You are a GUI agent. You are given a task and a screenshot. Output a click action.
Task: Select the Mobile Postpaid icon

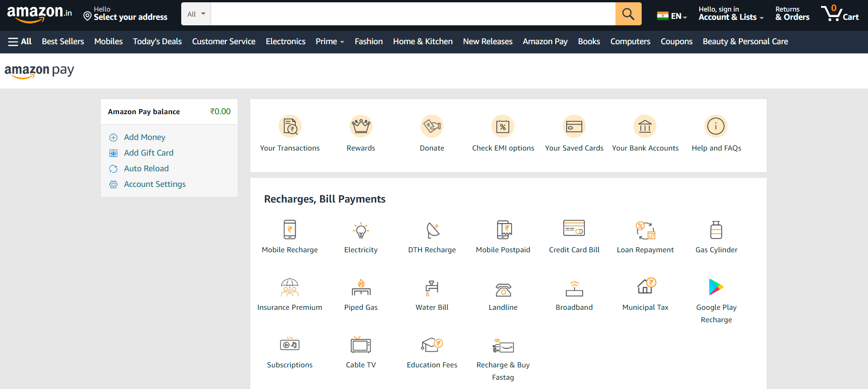tap(504, 229)
